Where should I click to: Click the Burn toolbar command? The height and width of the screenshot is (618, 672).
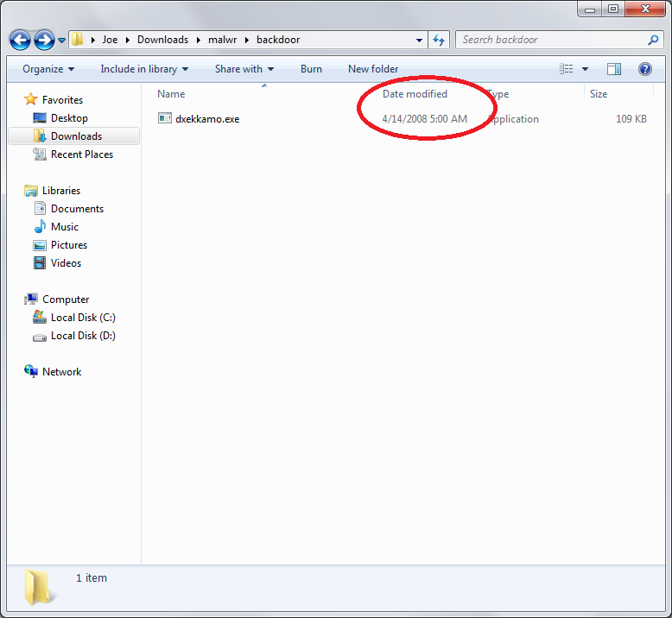coord(311,69)
